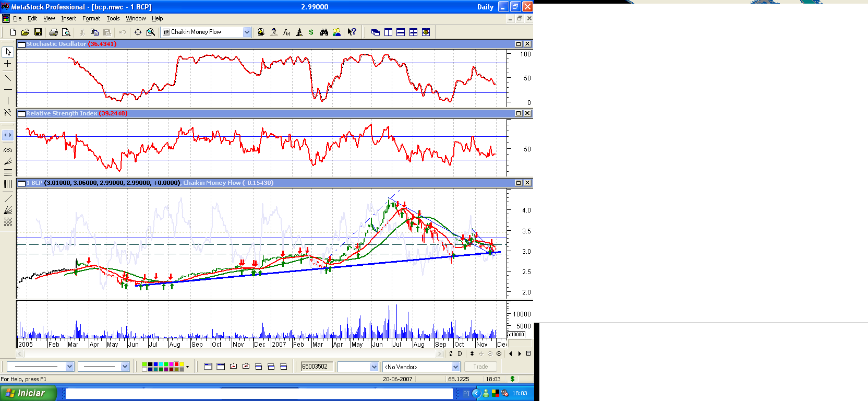Click the Open folder toolbar icon
Screen dimensions: 868x401
pos(25,32)
